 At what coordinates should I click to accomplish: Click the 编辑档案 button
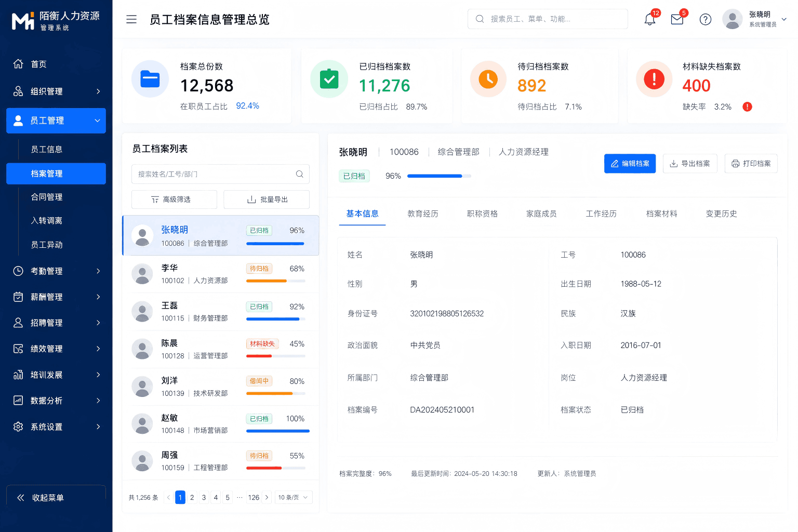tap(630, 164)
